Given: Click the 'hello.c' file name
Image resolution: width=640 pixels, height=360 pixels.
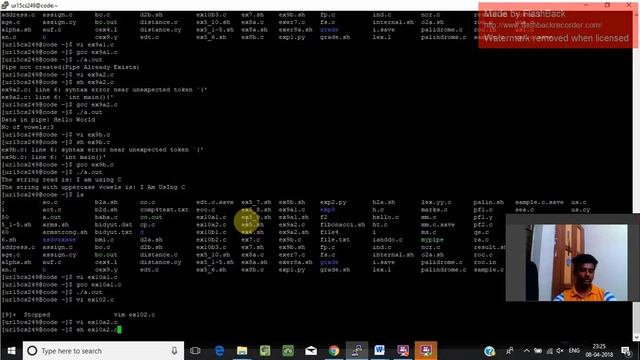Looking at the screenshot, I should (387, 217).
